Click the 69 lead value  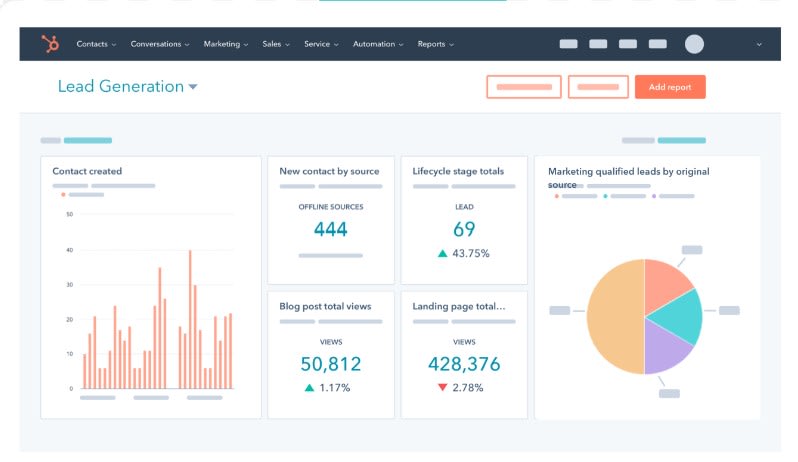click(x=464, y=229)
